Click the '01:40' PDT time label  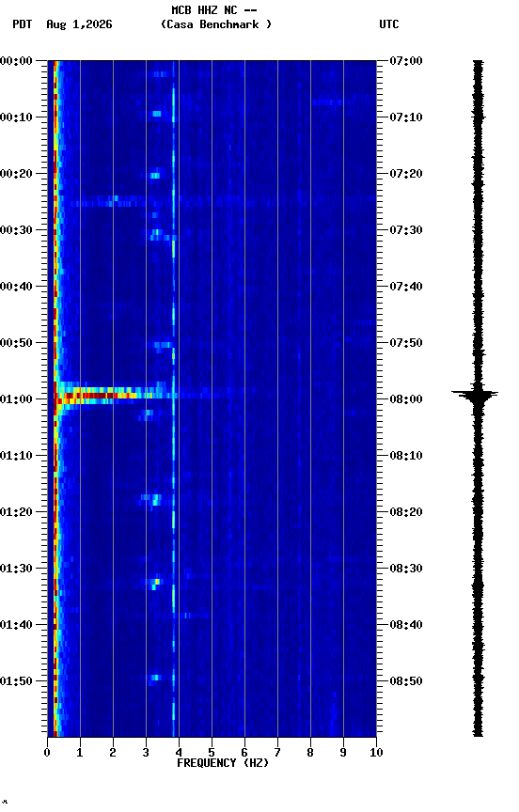pyautogui.click(x=16, y=626)
